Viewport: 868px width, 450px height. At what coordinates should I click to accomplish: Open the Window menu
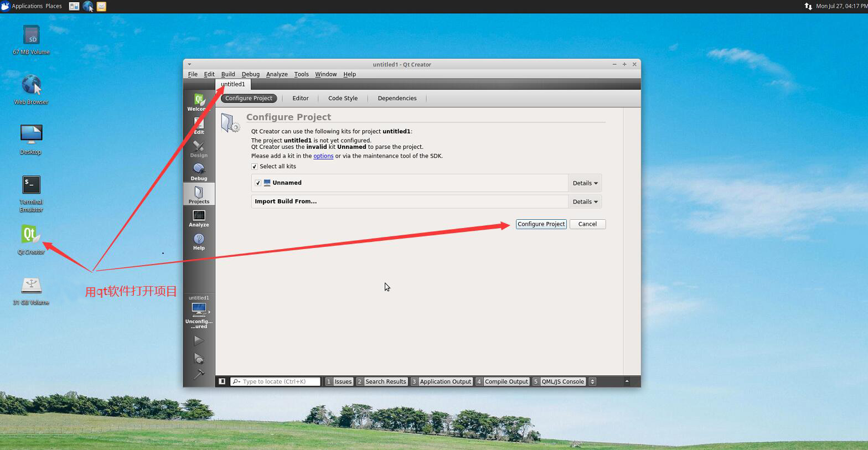click(x=325, y=74)
